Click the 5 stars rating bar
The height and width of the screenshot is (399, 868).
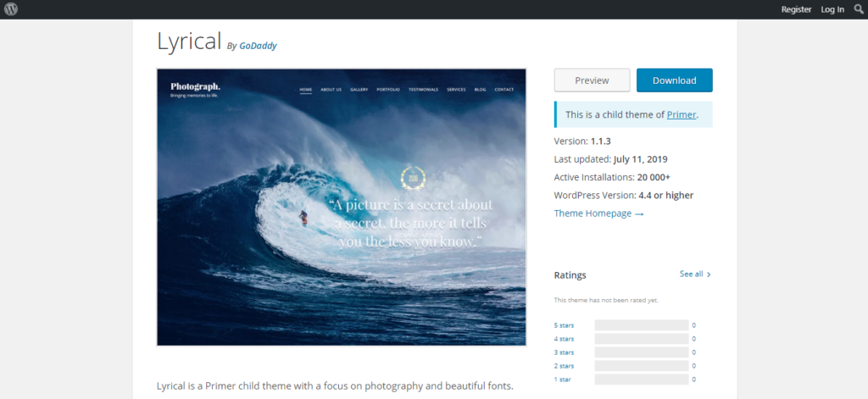tap(642, 325)
